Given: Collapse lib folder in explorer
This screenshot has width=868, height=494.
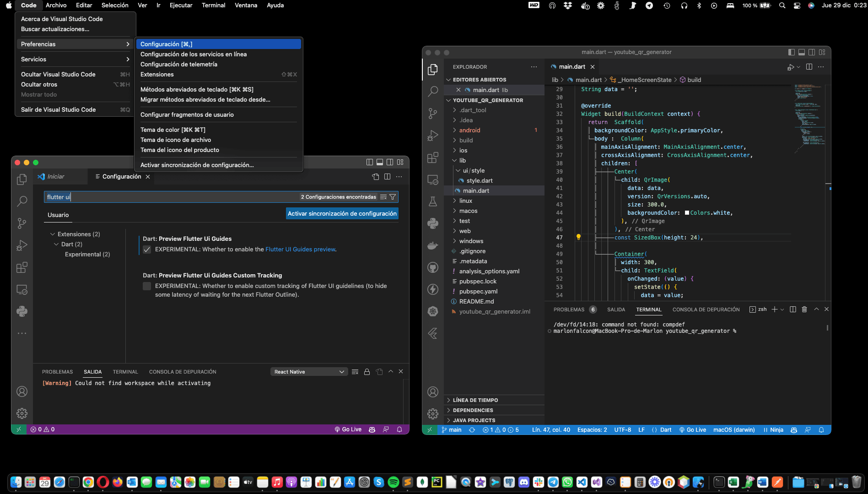Looking at the screenshot, I should pyautogui.click(x=463, y=161).
